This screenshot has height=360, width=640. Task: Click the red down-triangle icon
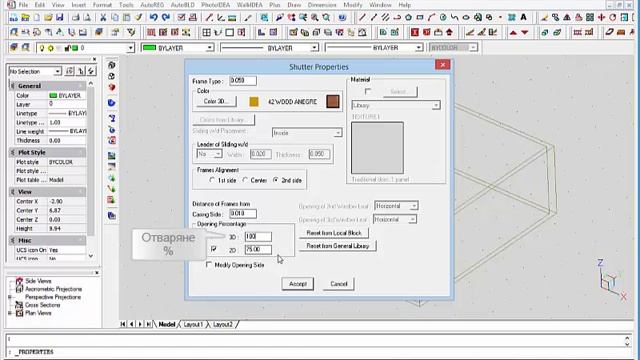click(x=525, y=32)
